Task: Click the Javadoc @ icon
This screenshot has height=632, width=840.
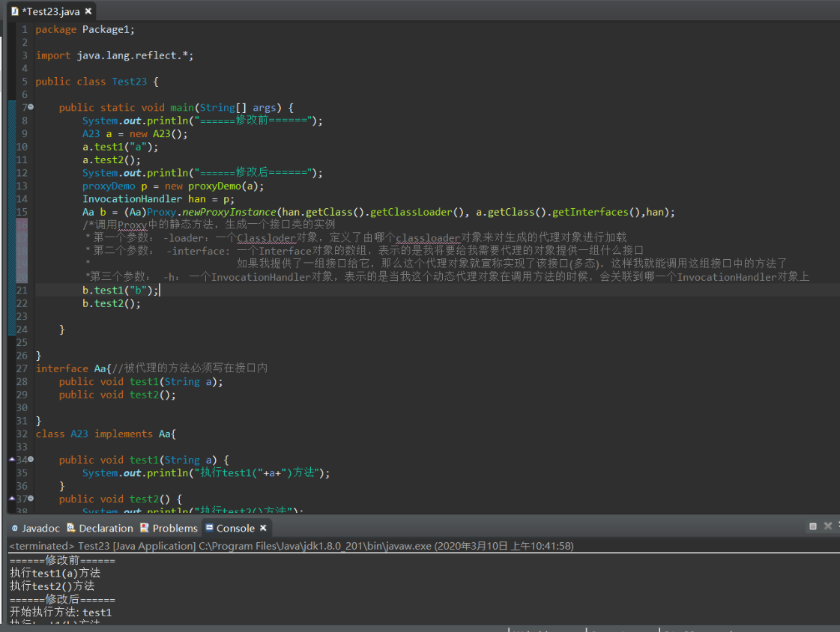Action: click(15, 528)
